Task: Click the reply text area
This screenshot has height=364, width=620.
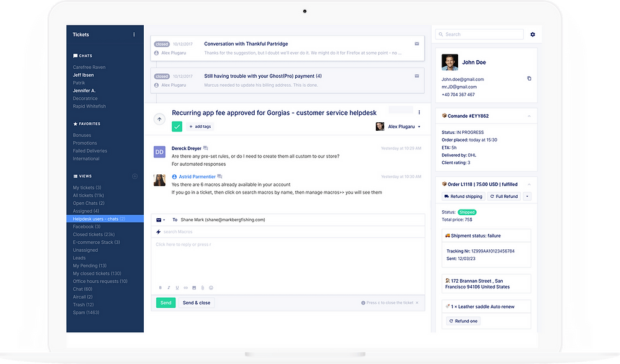Action: [288, 261]
